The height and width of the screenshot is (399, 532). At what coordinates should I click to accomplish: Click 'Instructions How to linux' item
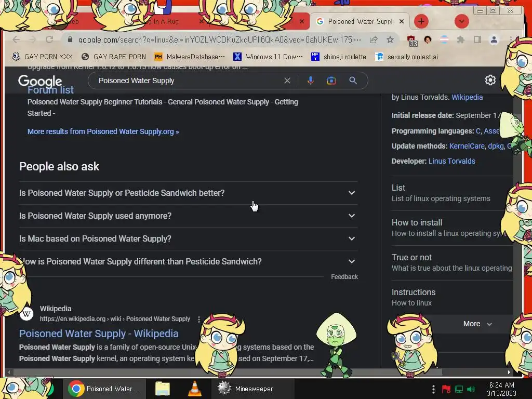tap(452, 298)
